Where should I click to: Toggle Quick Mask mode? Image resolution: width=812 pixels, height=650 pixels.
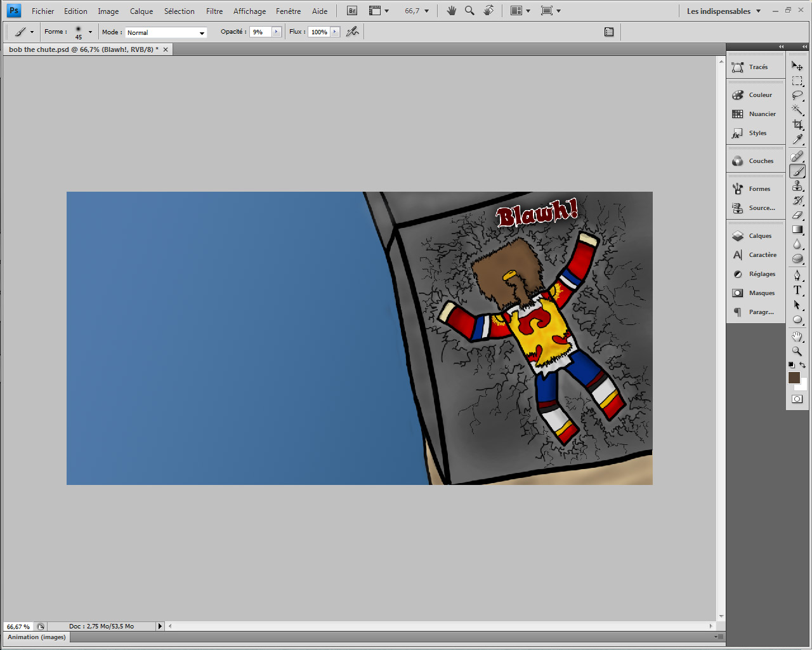click(x=797, y=399)
